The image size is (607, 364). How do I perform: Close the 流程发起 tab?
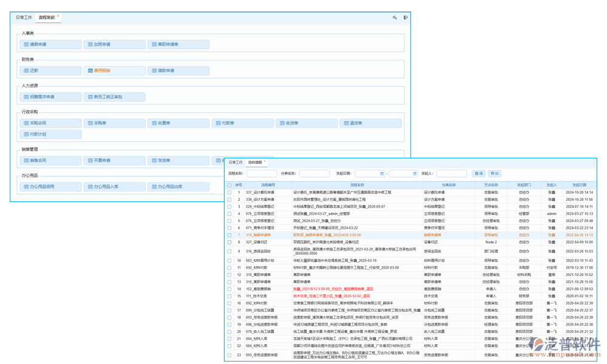point(58,17)
